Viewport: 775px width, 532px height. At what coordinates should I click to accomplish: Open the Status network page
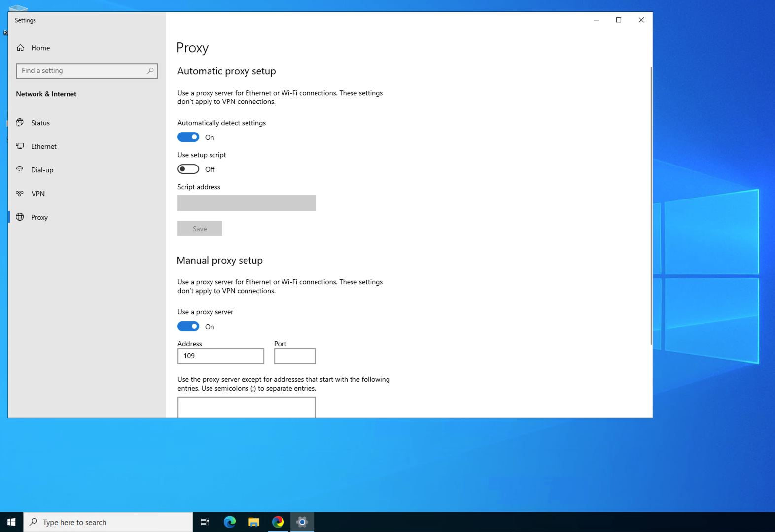(x=40, y=123)
